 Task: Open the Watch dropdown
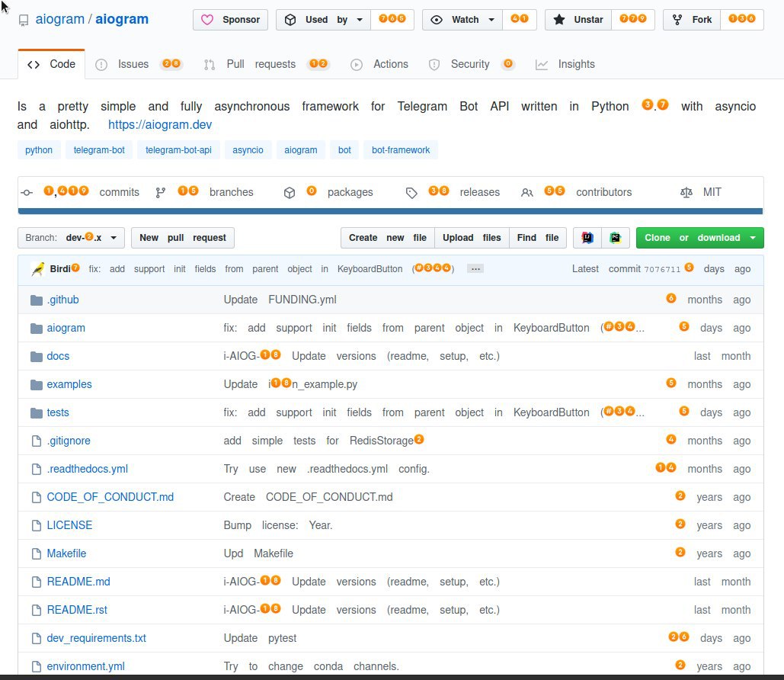click(x=462, y=20)
